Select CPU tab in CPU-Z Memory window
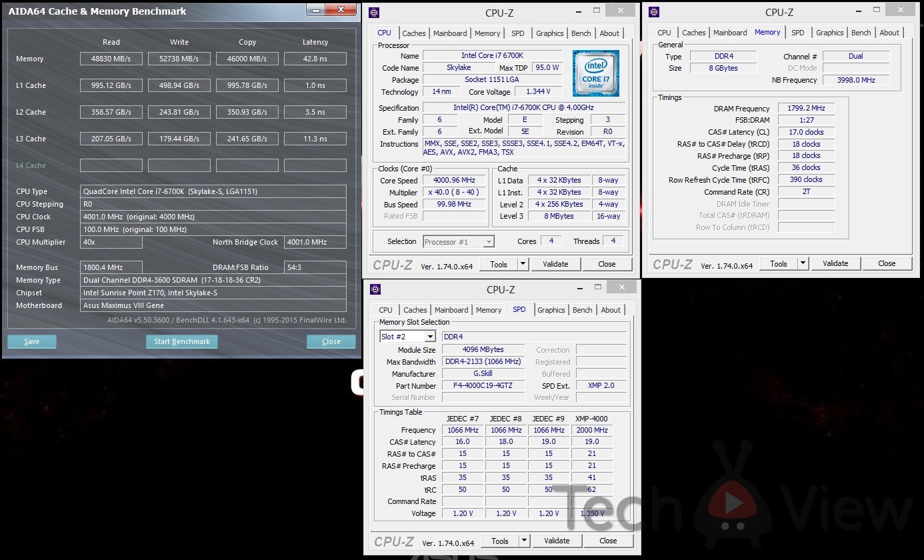 pos(665,33)
